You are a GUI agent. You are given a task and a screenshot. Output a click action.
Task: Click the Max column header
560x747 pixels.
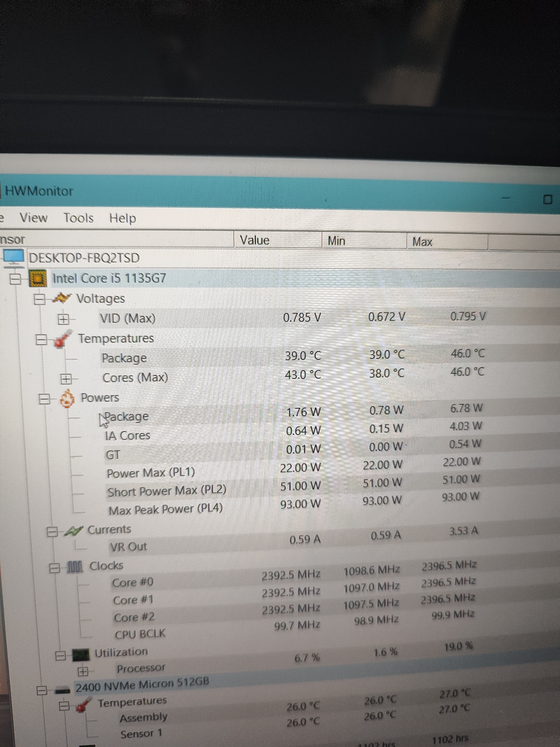(x=447, y=242)
